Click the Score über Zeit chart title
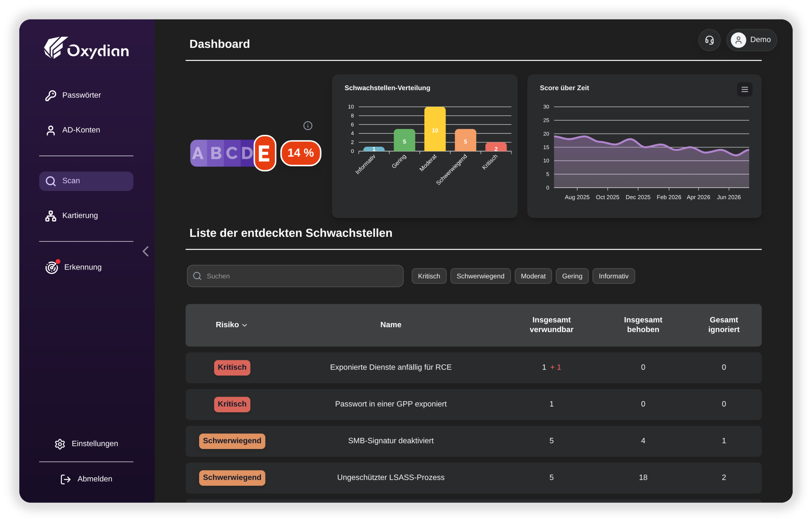The image size is (812, 522). 564,88
